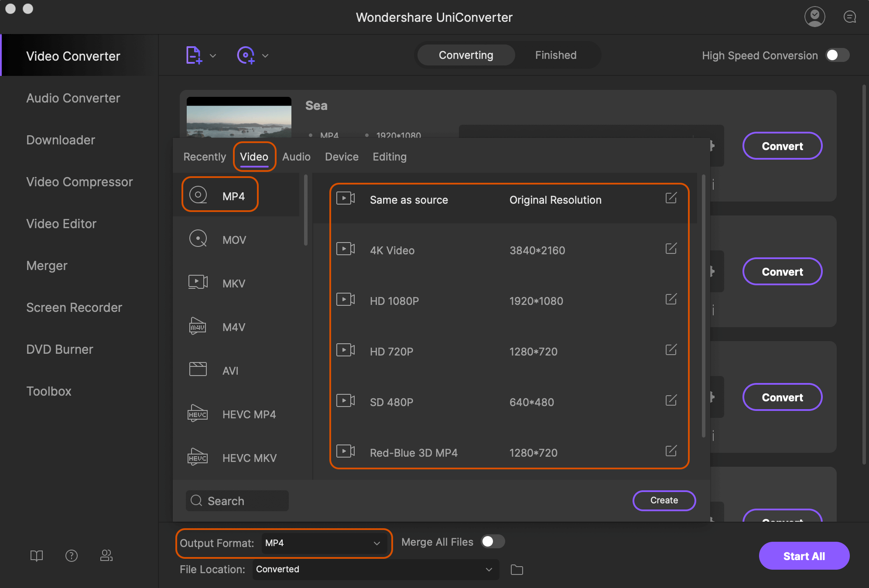Select the MOV format icon
The image size is (869, 588).
click(x=199, y=239)
